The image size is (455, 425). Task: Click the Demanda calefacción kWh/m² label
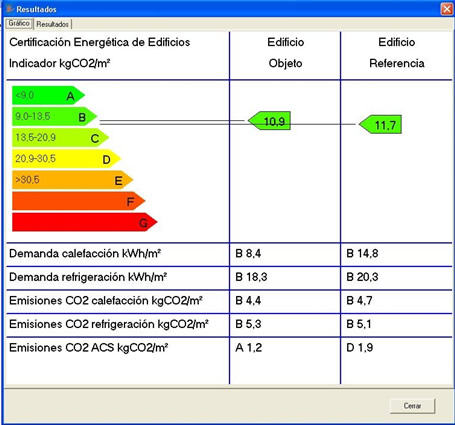pyautogui.click(x=85, y=254)
